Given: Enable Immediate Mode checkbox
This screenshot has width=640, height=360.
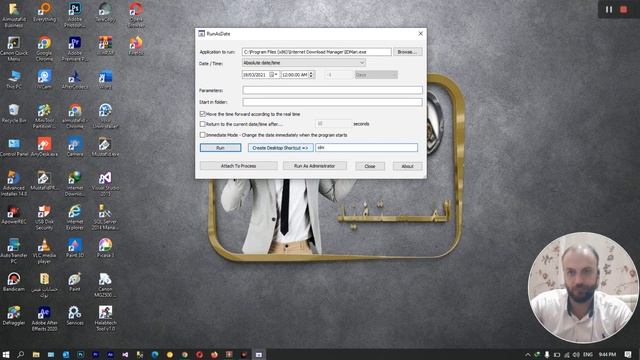Looking at the screenshot, I should pyautogui.click(x=202, y=135).
